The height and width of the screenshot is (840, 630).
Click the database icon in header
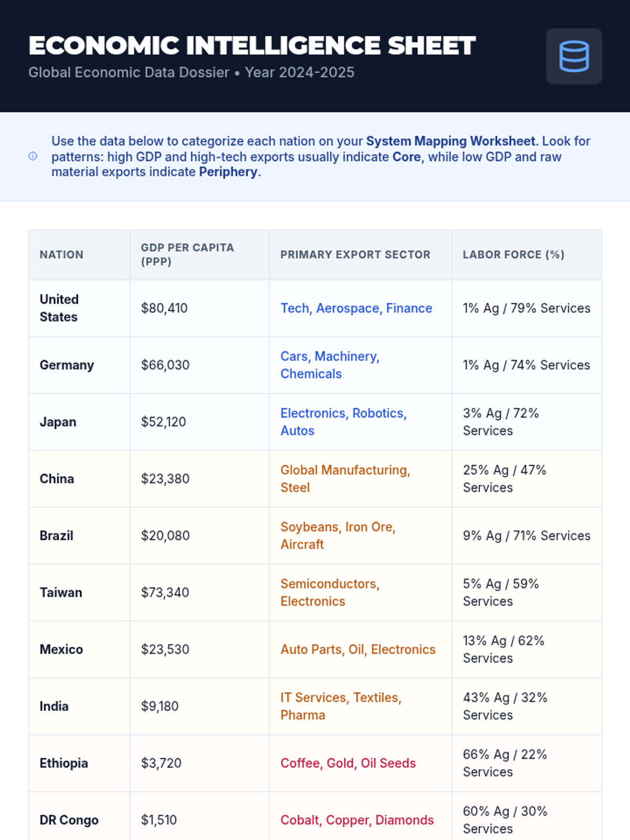point(574,56)
